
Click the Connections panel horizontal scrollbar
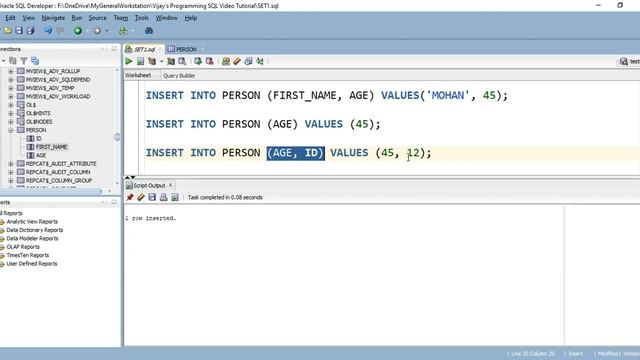pyautogui.click(x=51, y=191)
